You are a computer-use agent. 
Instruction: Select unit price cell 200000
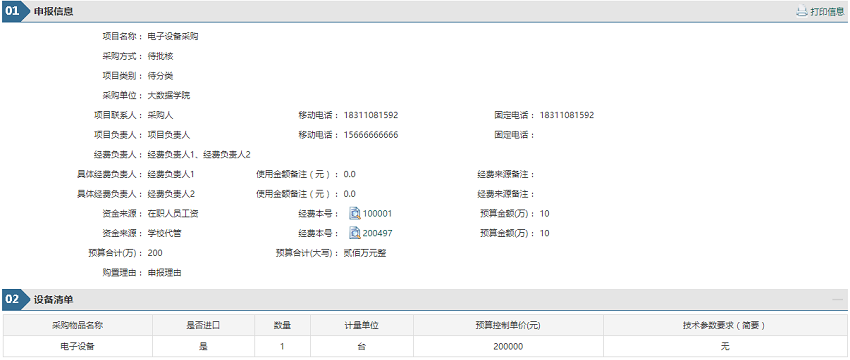point(508,346)
